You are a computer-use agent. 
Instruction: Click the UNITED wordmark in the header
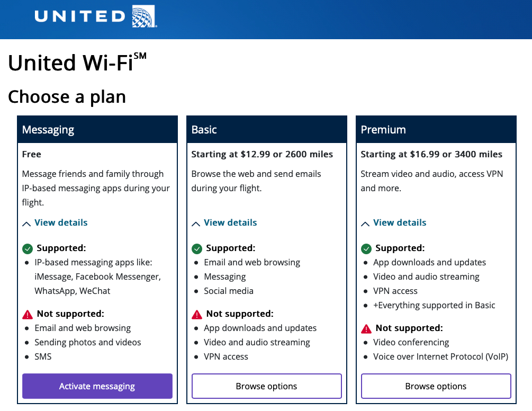[79, 16]
